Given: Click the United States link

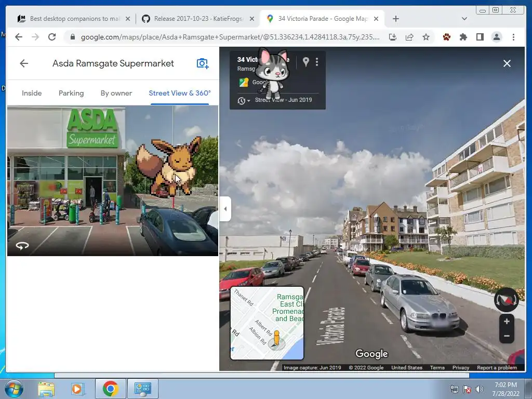Looking at the screenshot, I should click(406, 367).
